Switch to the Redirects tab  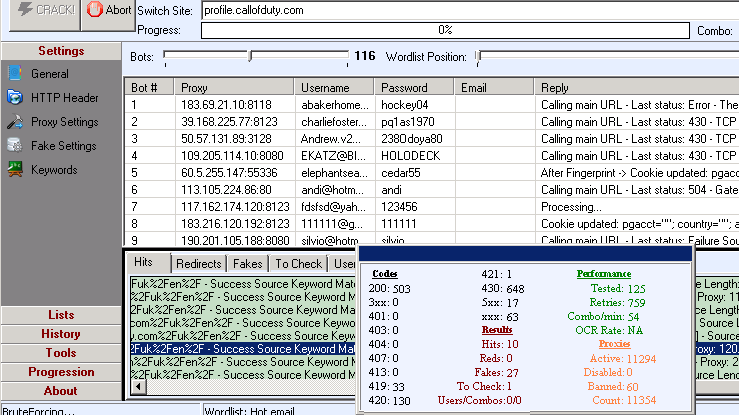pos(198,263)
